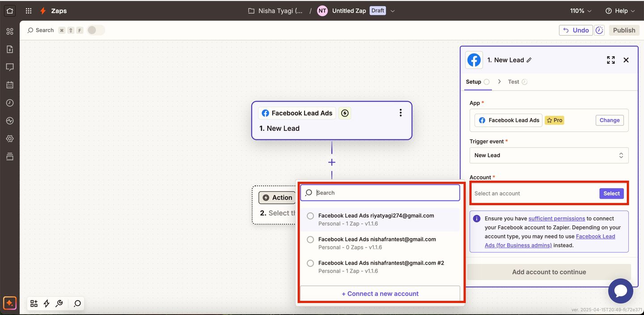Toggle the switch next to canvas Search
This screenshot has height=315, width=644.
[96, 30]
